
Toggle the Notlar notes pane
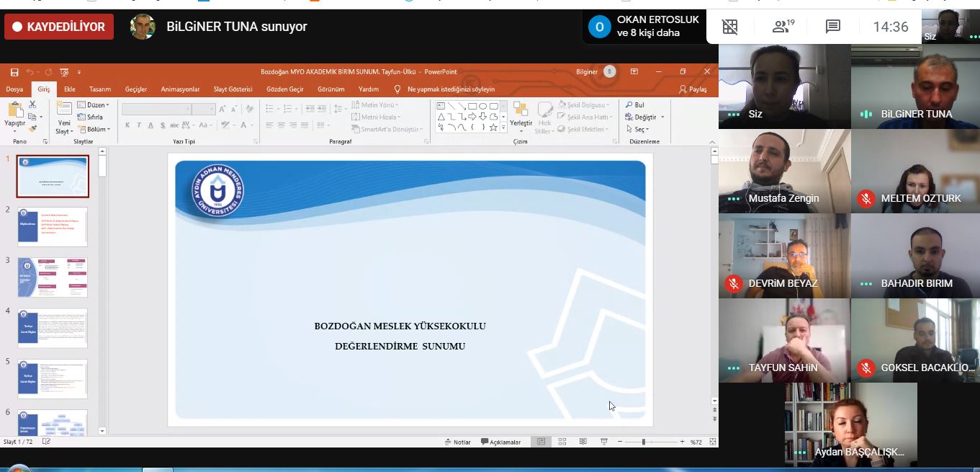coord(457,442)
